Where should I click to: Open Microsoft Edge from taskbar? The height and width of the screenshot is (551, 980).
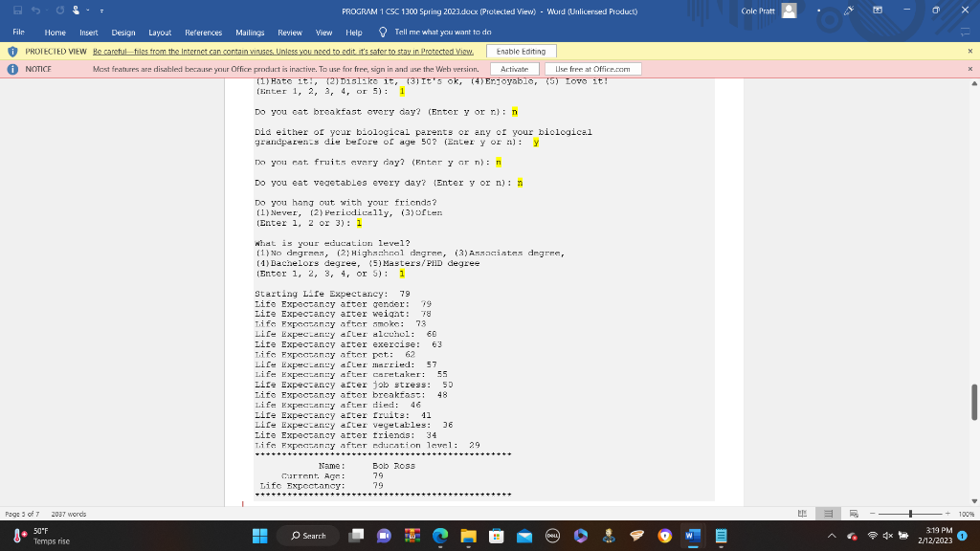(x=440, y=536)
